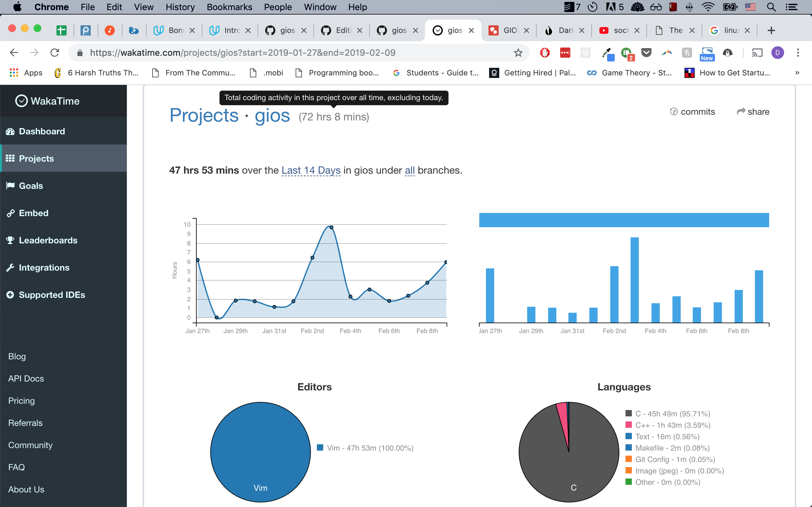The height and width of the screenshot is (507, 812).
Task: Click the Embed link icon
Action: (10, 213)
